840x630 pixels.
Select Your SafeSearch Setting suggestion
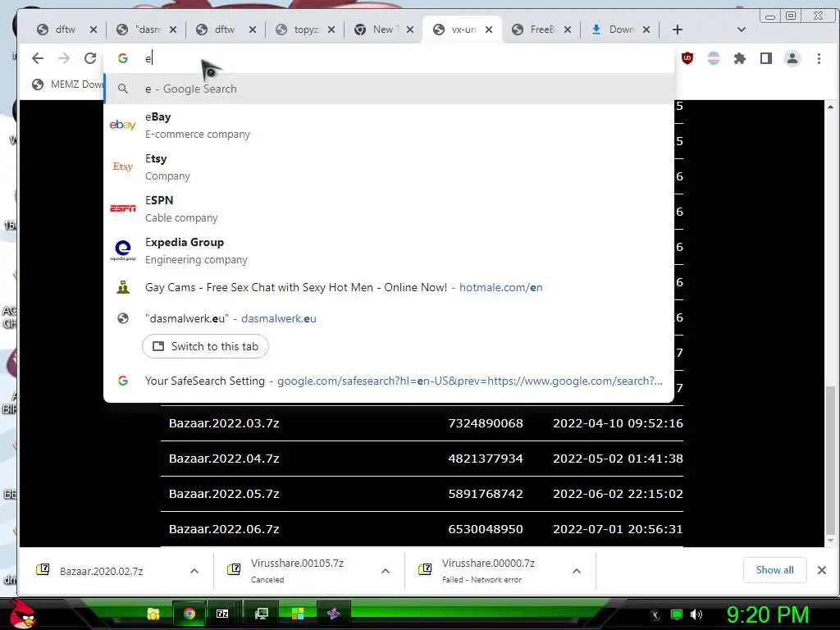[x=389, y=381]
